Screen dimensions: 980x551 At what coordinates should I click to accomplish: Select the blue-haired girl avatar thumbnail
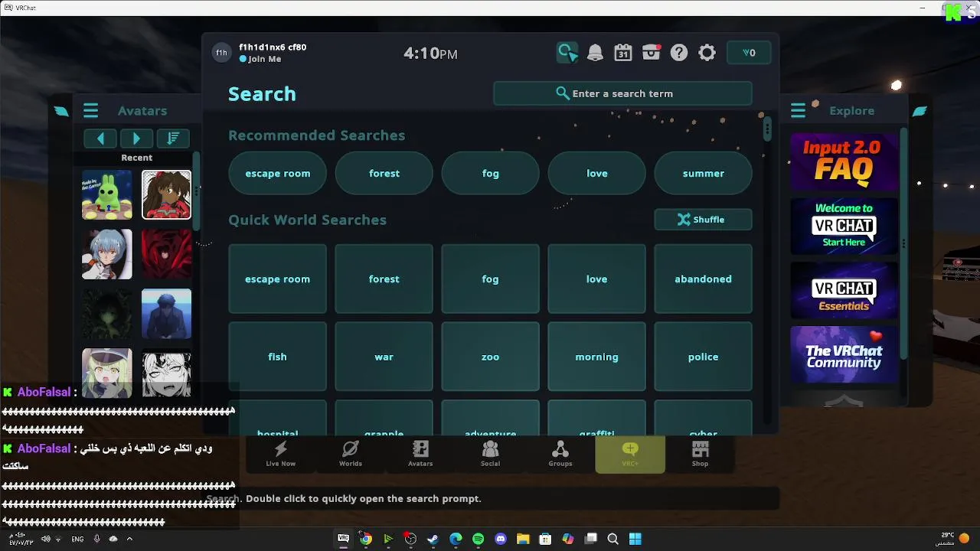click(107, 254)
